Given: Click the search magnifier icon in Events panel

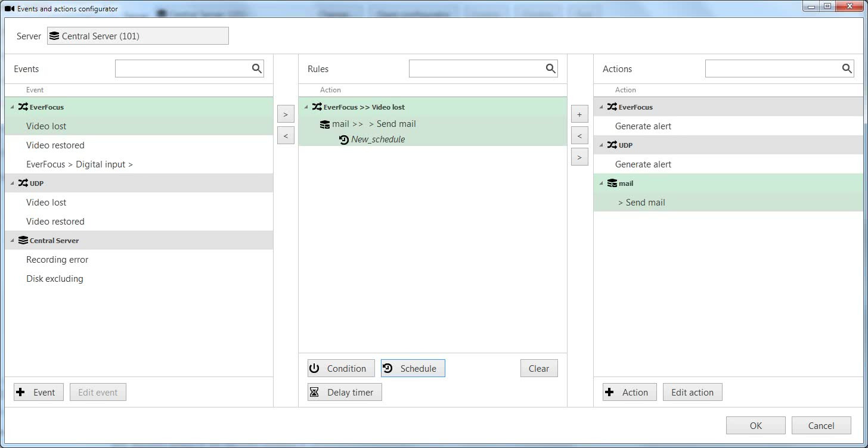Looking at the screenshot, I should tap(257, 69).
